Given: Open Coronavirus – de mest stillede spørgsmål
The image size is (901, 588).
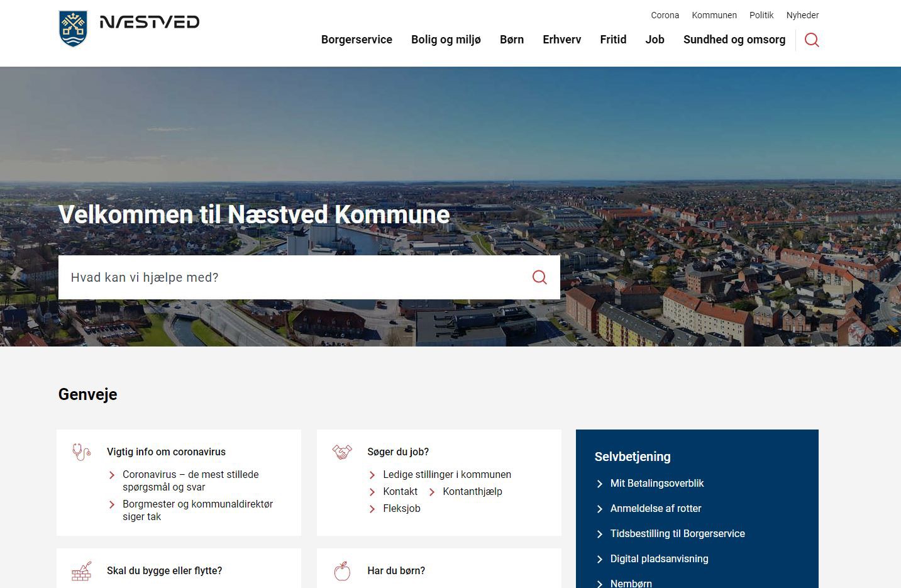Looking at the screenshot, I should (191, 480).
